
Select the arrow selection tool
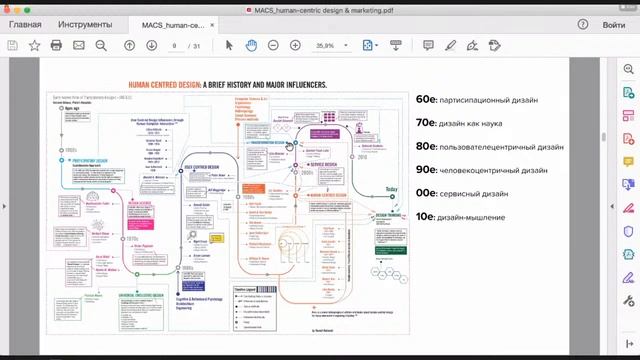[x=229, y=45]
